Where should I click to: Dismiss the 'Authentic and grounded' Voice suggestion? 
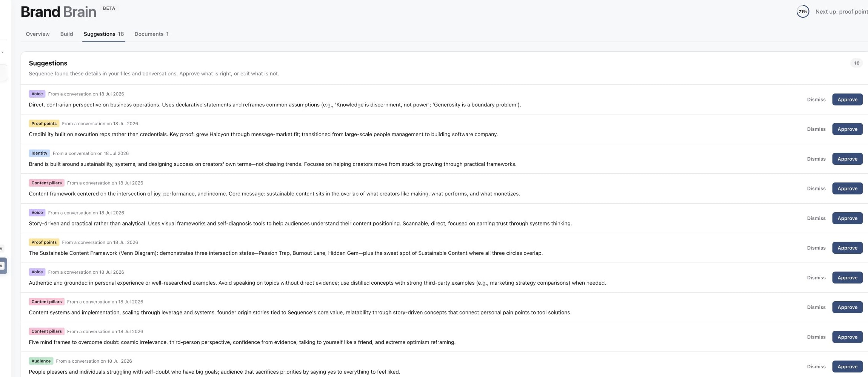(816, 277)
